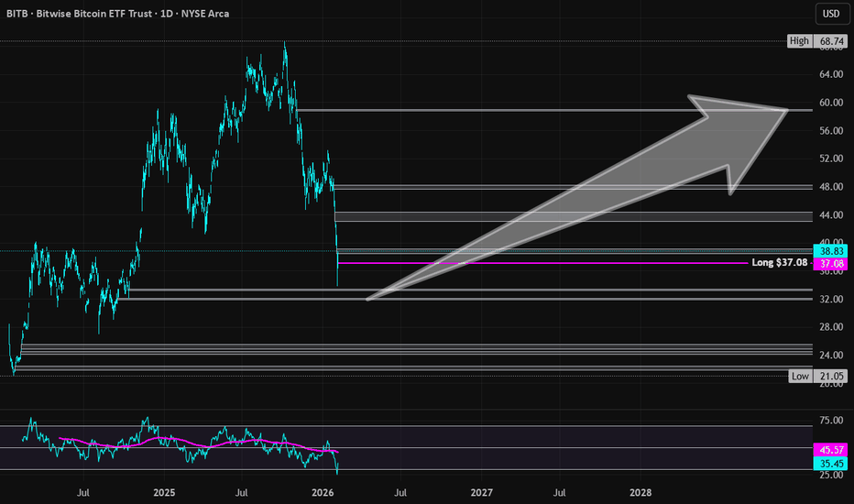Click the 24.00 price axis value
This screenshot has width=854, height=504.
[831, 356]
